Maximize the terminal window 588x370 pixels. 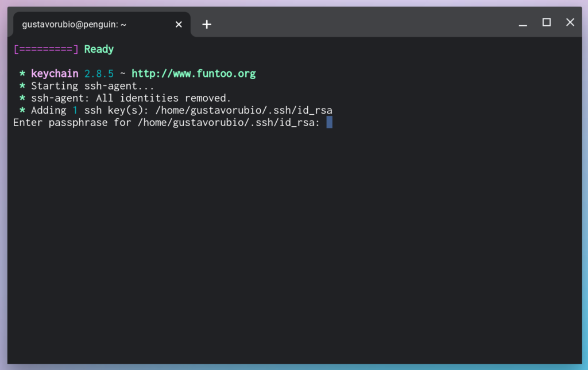click(547, 22)
